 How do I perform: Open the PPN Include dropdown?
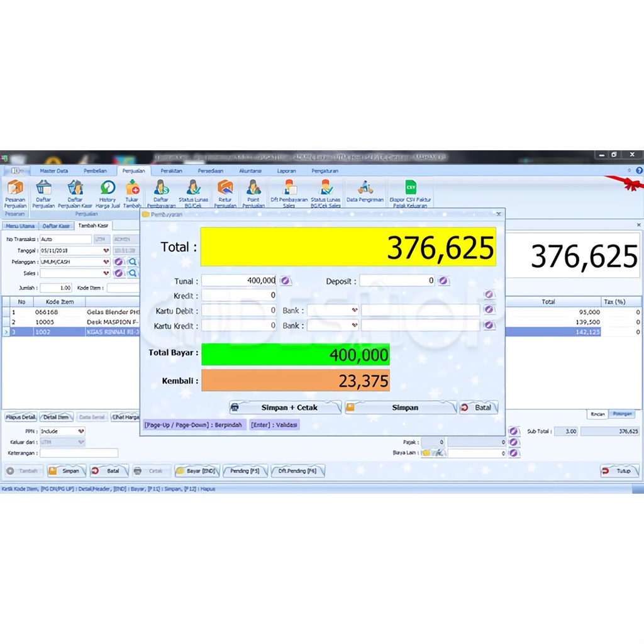coord(80,431)
